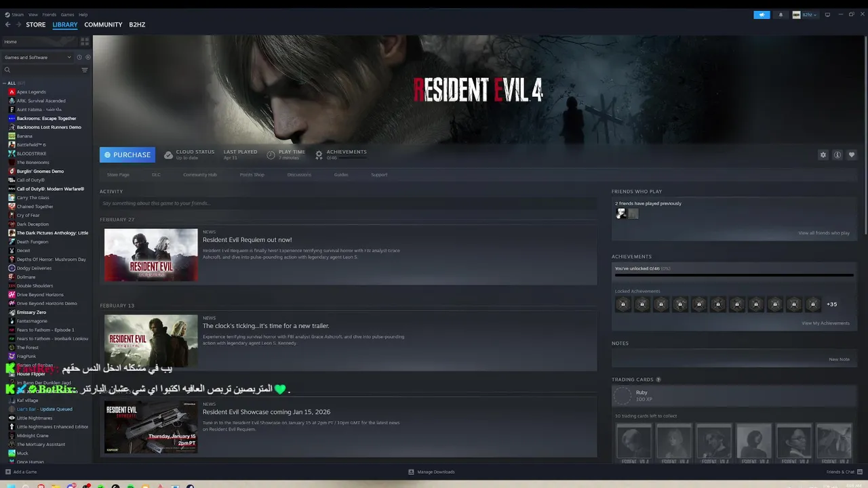868x488 pixels.
Task: Open the Support link
Action: click(379, 175)
